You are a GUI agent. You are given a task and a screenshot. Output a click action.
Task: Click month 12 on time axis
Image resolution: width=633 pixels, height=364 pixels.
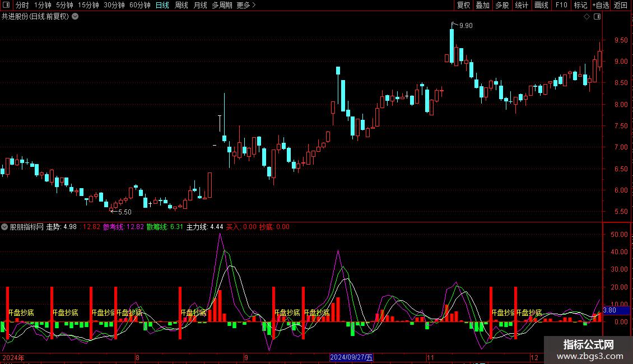[534, 357]
